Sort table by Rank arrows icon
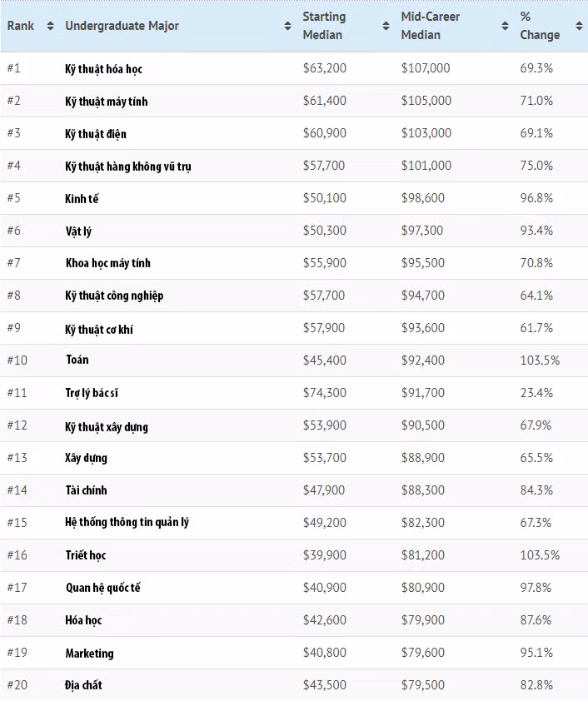Viewport: 588px width, 701px height. tap(50, 26)
